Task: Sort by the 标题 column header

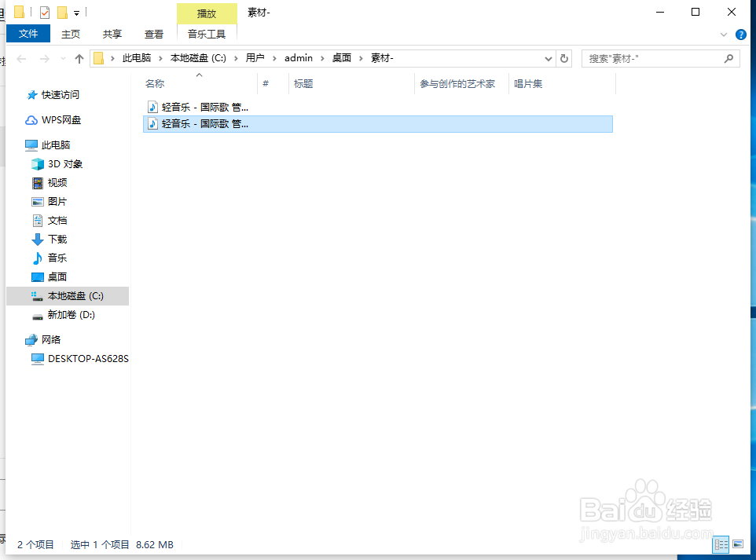Action: [x=303, y=84]
